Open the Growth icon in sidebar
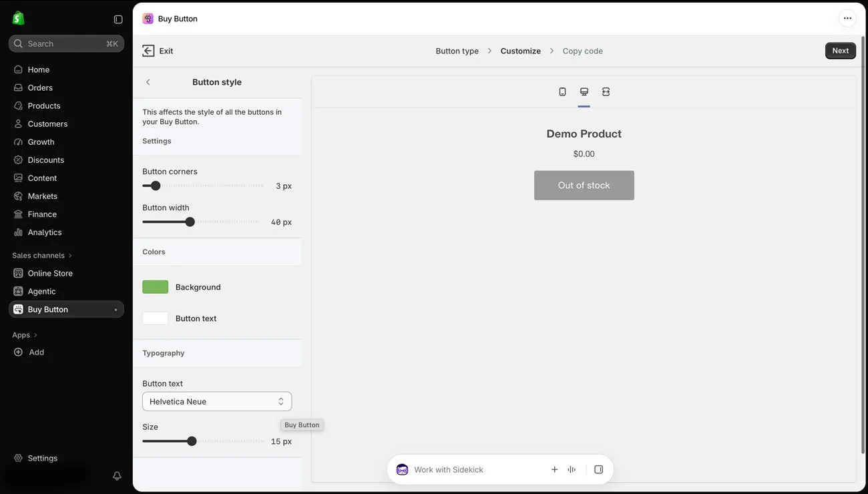This screenshot has height=494, width=868. (x=18, y=142)
